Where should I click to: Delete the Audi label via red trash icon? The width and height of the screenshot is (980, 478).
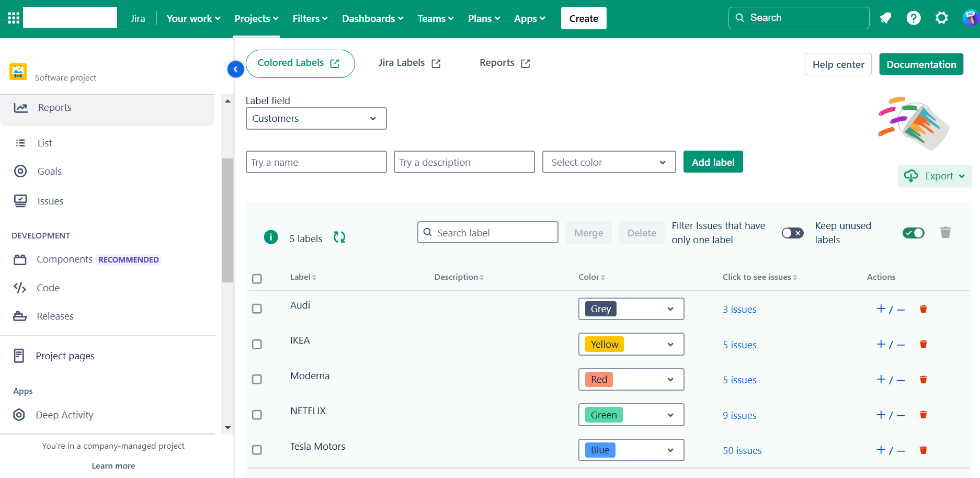[923, 309]
